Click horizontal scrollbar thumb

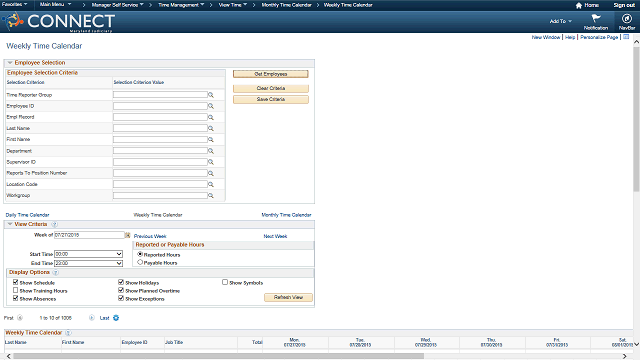(218, 356)
